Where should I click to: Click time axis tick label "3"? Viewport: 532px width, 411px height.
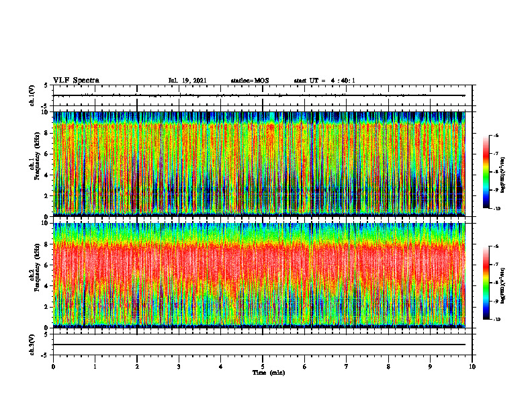[x=179, y=367]
